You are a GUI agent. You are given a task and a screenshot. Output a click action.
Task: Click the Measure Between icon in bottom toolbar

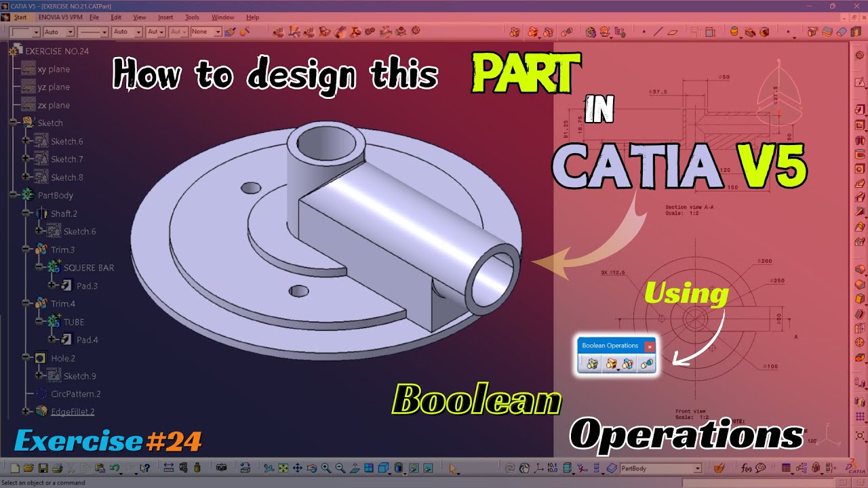tap(168, 468)
